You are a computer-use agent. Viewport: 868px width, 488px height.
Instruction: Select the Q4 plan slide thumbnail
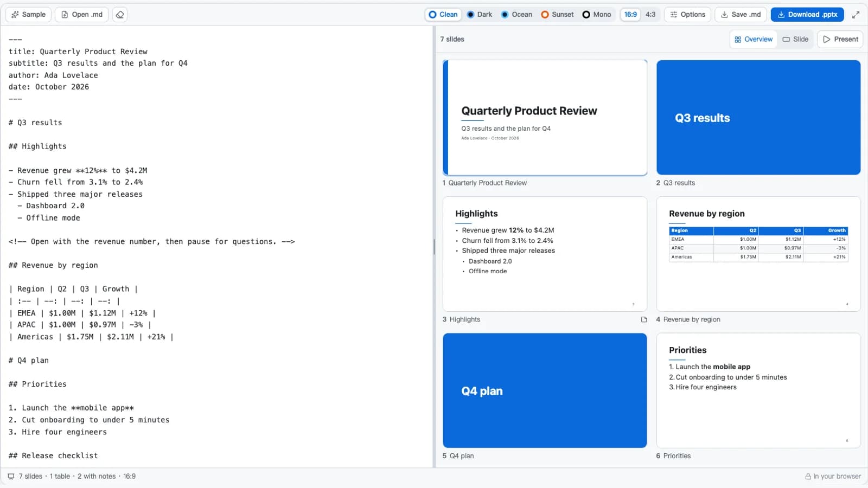click(x=545, y=390)
